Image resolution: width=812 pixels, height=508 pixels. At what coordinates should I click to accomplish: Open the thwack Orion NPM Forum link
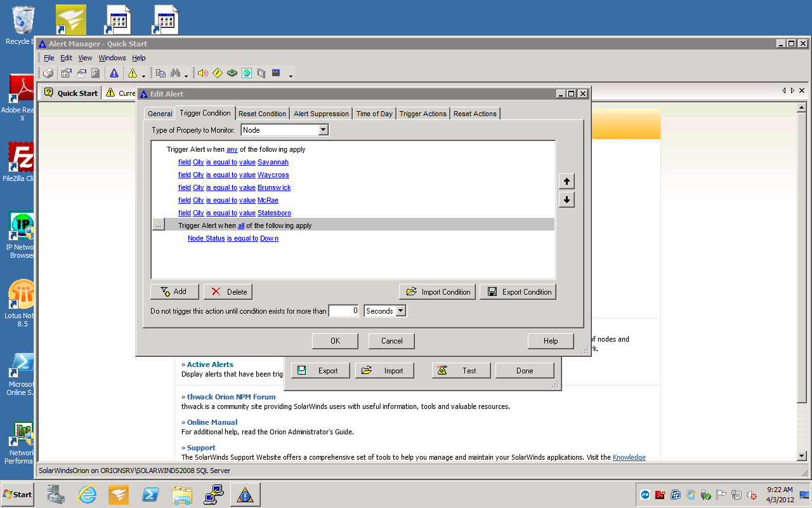(231, 397)
